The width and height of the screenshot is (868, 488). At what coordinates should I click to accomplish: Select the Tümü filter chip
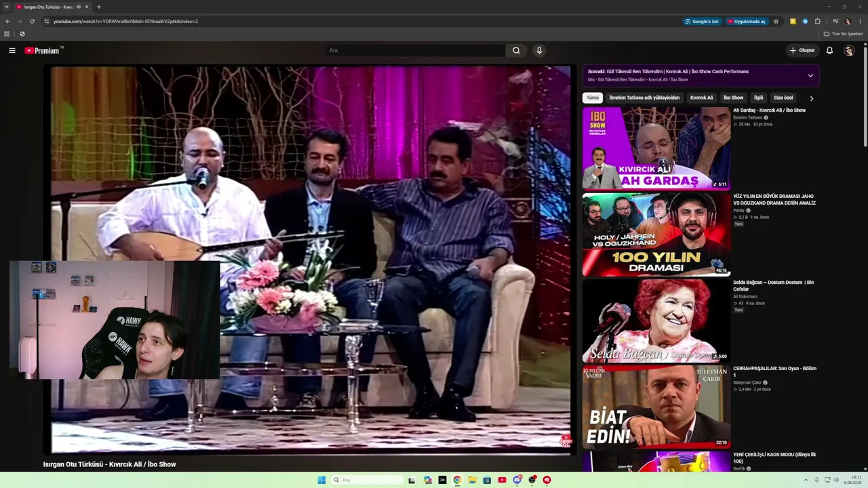(593, 98)
